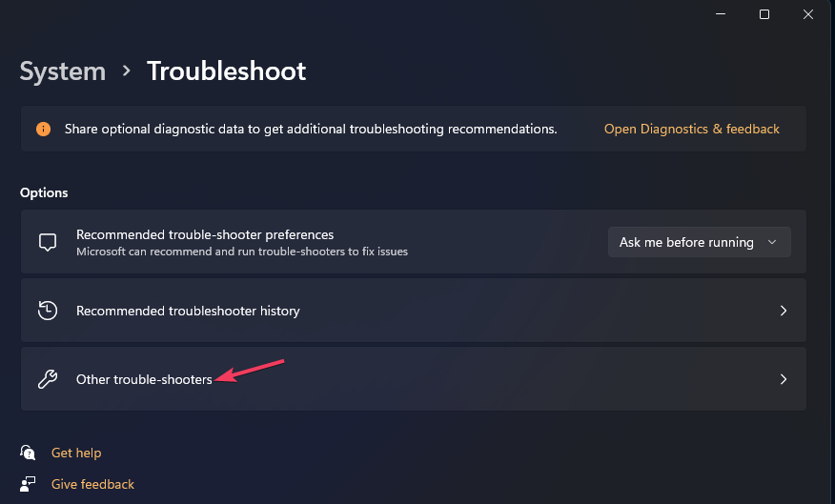Open the Other trouble-shooters label
The image size is (835, 504).
click(144, 379)
